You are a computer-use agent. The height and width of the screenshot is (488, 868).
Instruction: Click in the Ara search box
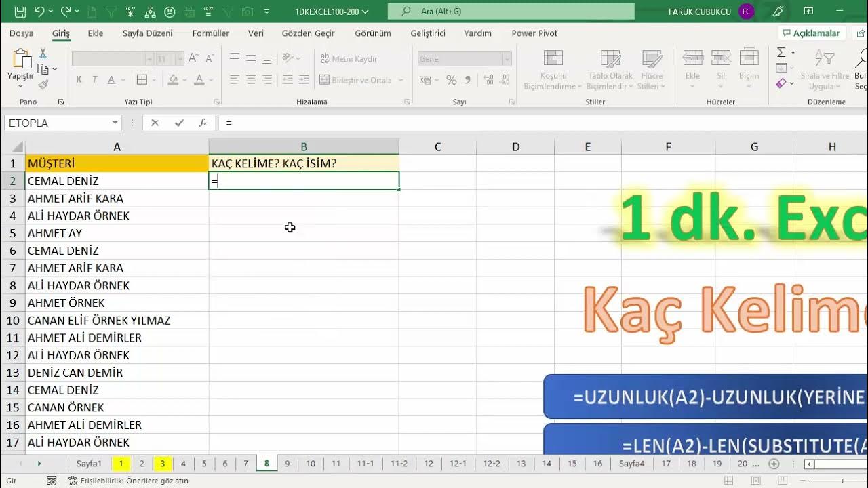click(x=511, y=12)
